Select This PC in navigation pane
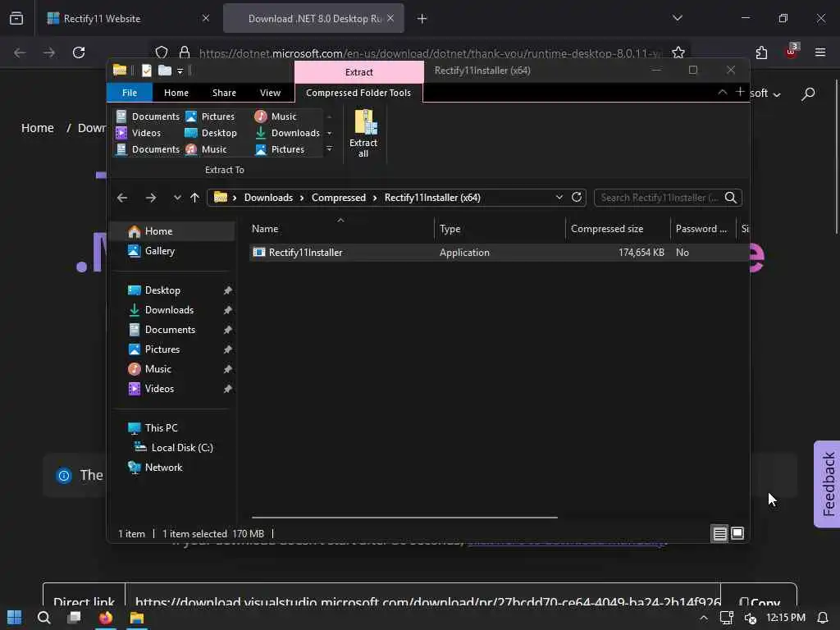Viewport: 840px width, 630px height. click(172, 428)
